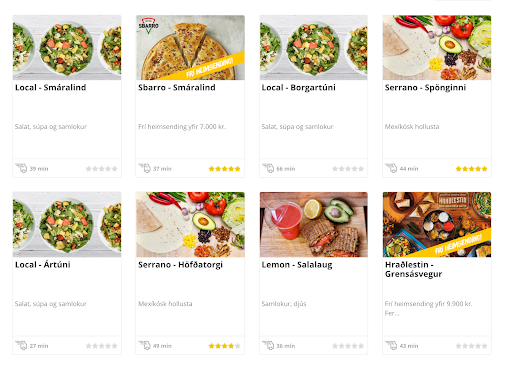Click delivery scooter icon on Serrano - Höfðatorgi card

145,345
